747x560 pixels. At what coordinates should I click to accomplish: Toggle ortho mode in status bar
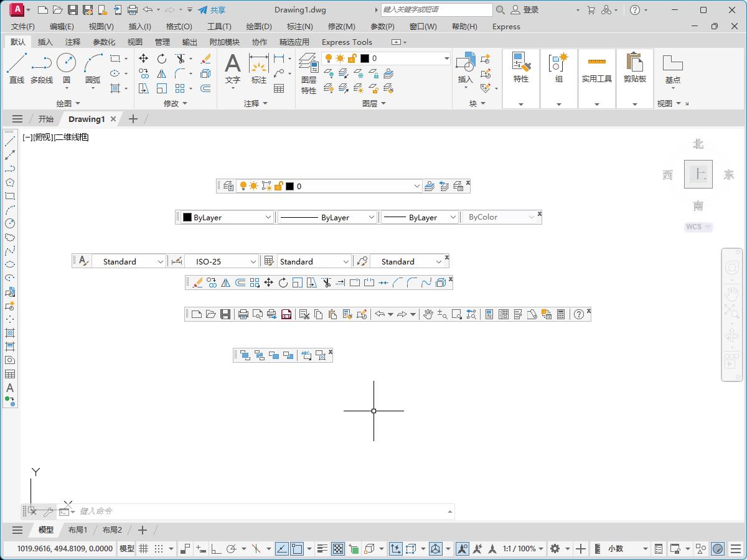point(216,549)
